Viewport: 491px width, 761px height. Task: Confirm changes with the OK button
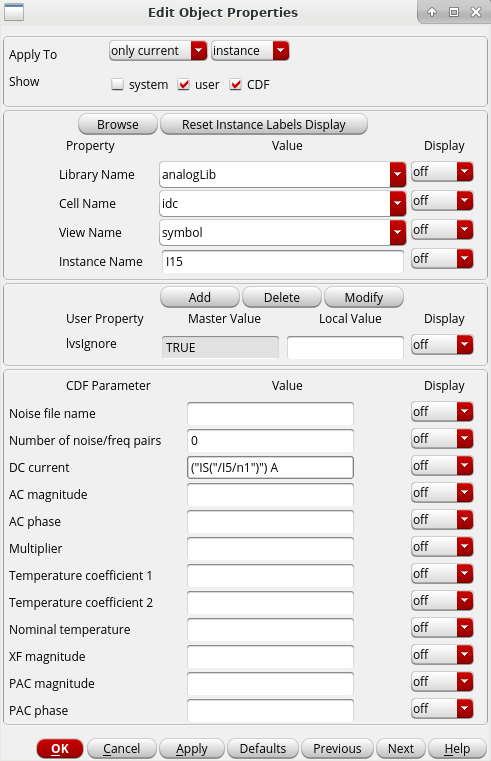click(x=60, y=749)
